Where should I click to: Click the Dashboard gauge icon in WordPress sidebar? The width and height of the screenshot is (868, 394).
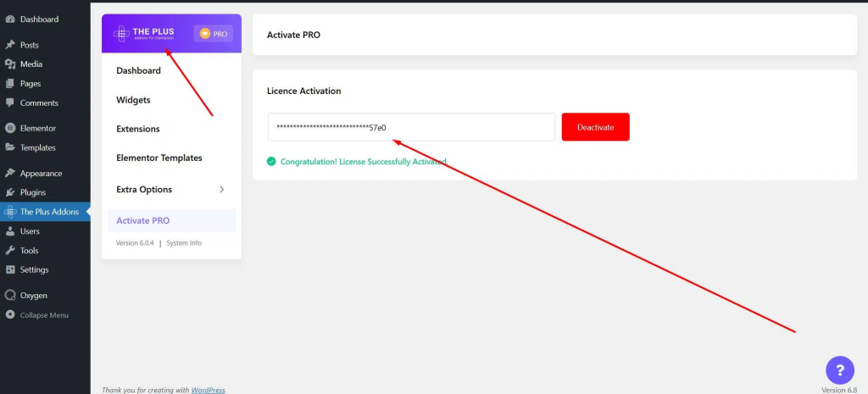(x=10, y=19)
